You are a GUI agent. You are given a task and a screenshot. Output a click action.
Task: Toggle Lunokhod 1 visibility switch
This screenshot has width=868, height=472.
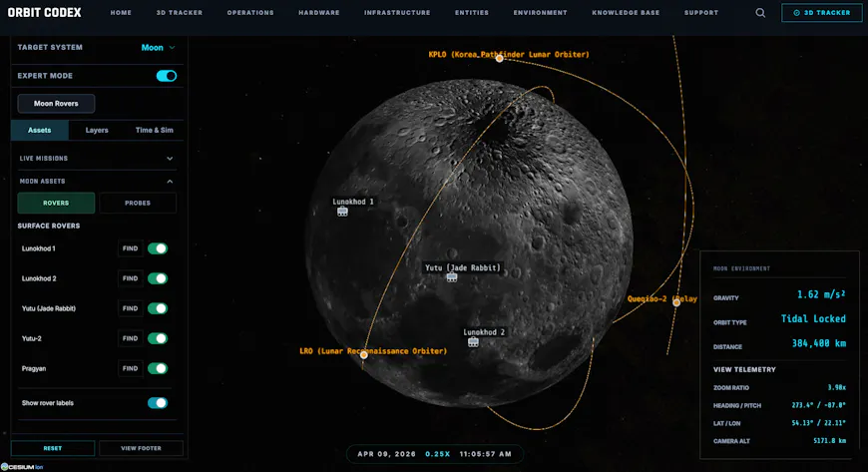tap(158, 248)
